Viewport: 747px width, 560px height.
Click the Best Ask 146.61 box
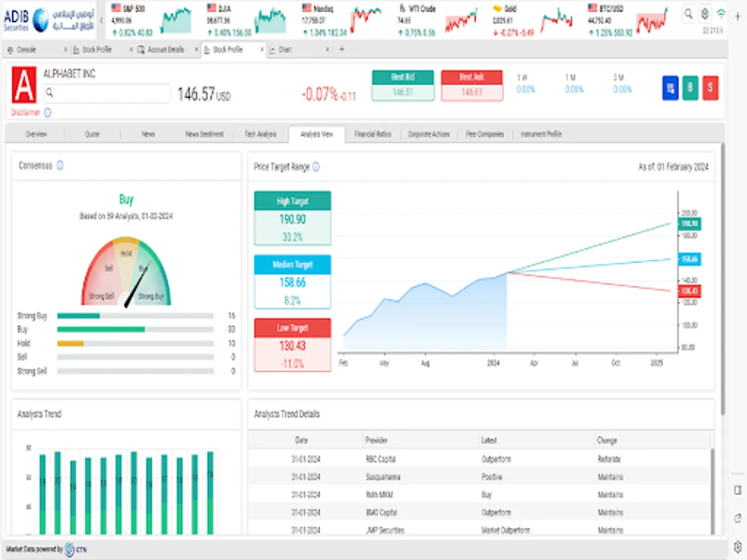(x=472, y=86)
